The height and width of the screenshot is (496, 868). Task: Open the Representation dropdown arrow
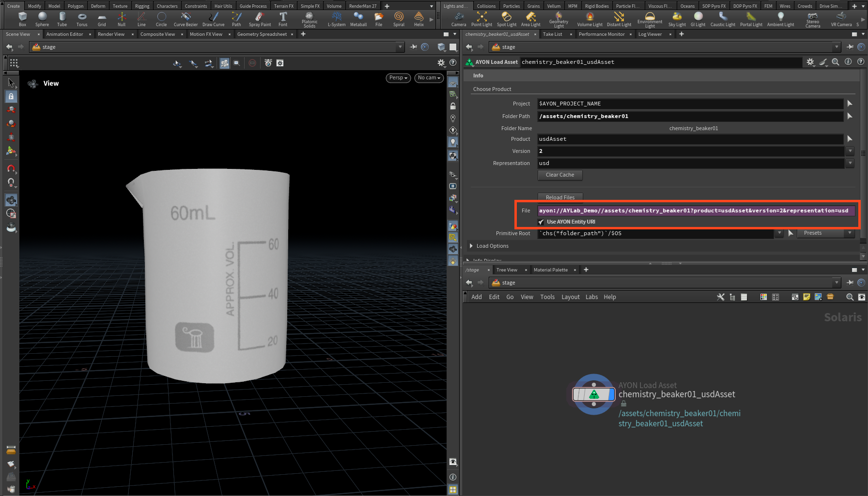[850, 163]
